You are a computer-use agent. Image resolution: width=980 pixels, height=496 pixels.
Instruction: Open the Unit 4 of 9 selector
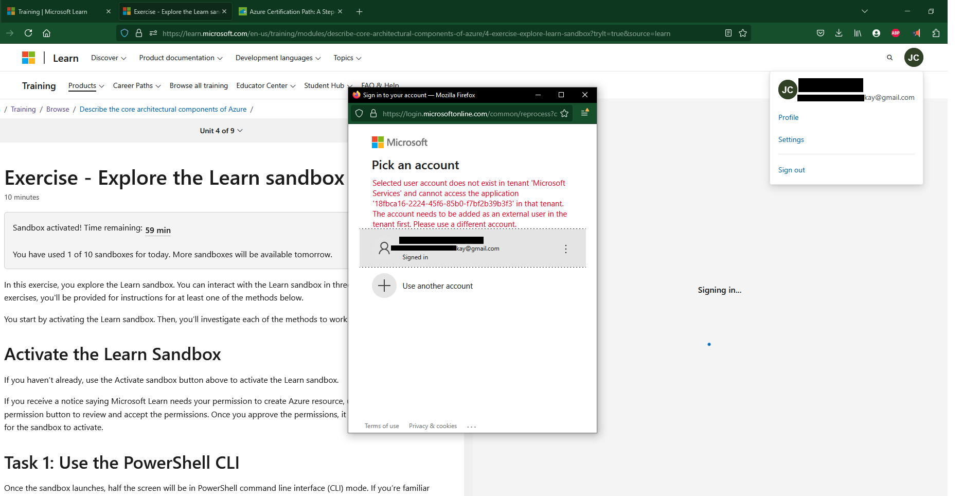[221, 131]
